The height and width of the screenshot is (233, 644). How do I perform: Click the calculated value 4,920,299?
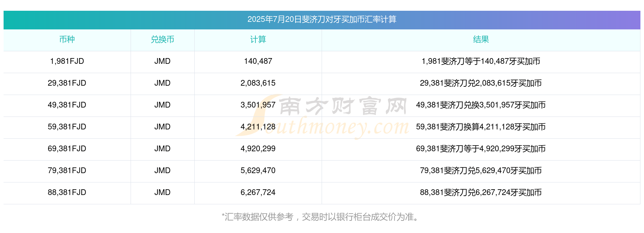coord(258,149)
